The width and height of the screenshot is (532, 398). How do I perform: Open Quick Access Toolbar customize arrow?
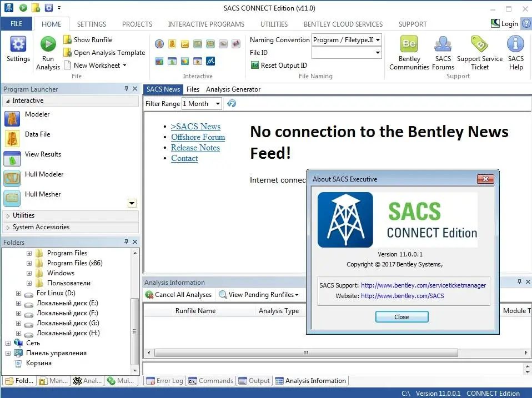tap(59, 7)
